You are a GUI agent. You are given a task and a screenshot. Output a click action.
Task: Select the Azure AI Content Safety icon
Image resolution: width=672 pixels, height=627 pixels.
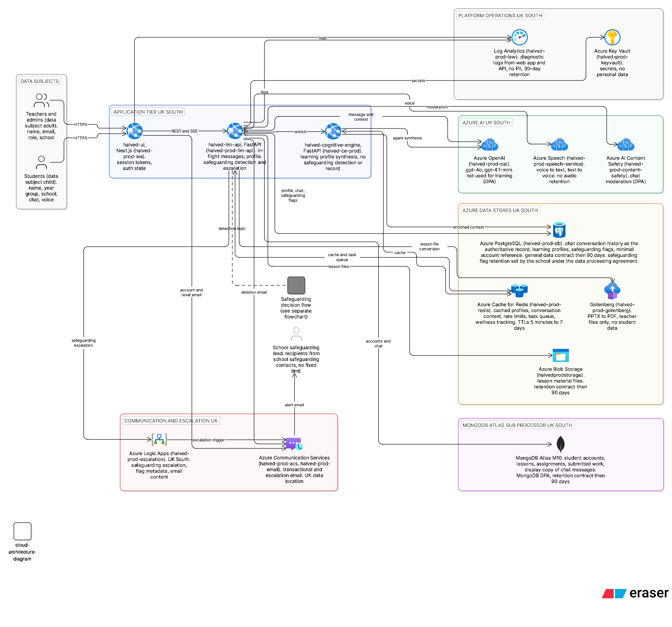[x=626, y=144]
